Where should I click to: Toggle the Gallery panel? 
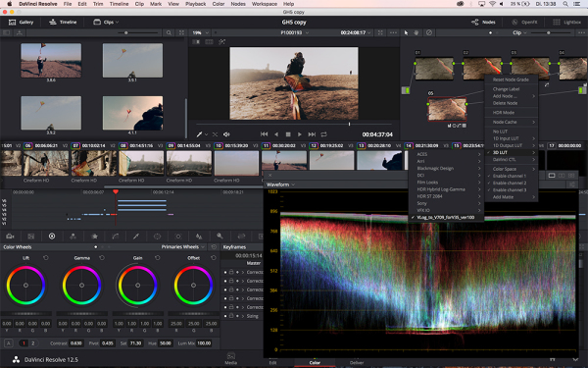tap(21, 23)
